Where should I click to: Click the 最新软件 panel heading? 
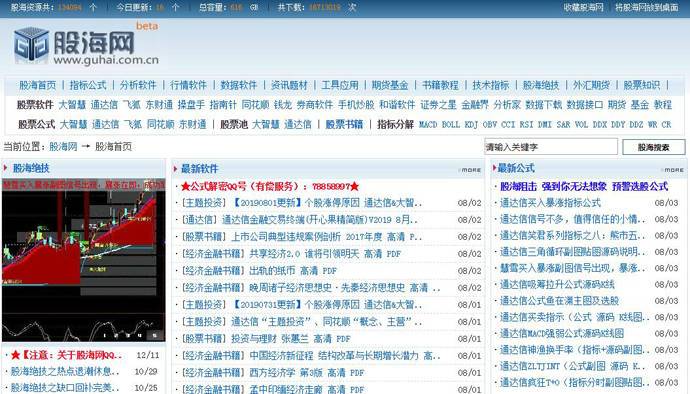tap(199, 169)
